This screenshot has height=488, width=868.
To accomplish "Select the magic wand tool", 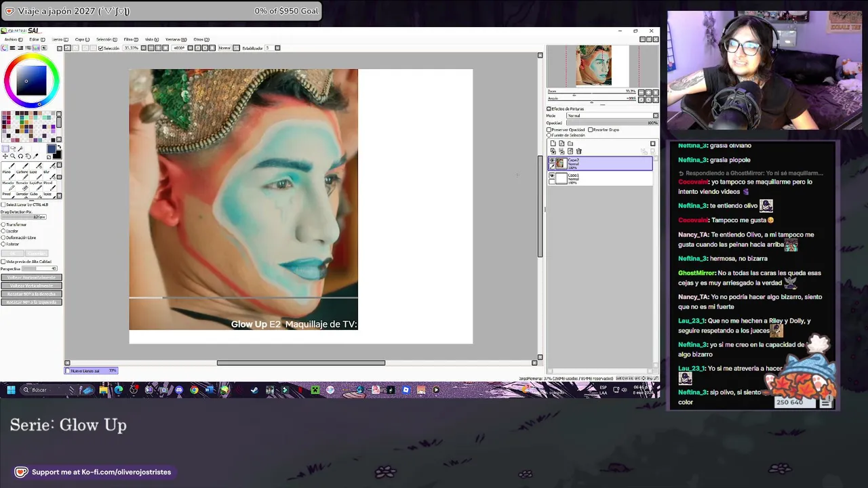I will pyautogui.click(x=20, y=148).
